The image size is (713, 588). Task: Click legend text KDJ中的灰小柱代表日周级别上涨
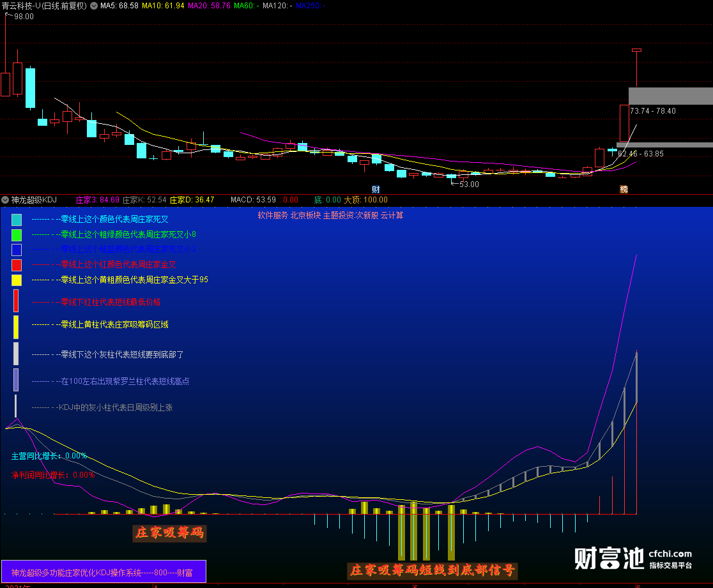(x=116, y=407)
